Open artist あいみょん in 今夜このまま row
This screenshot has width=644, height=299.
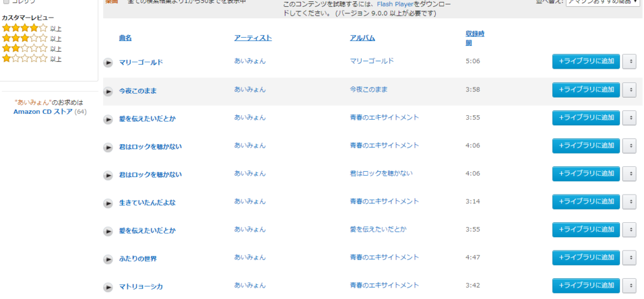click(250, 89)
